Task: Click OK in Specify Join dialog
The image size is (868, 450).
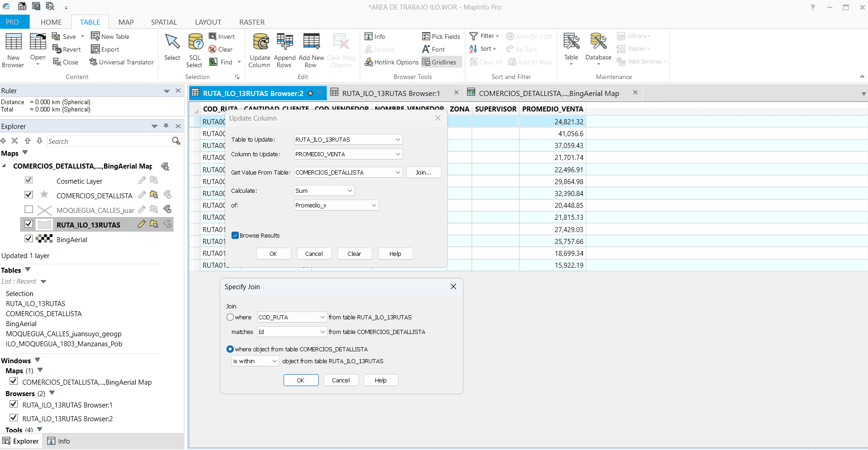Action: (x=301, y=380)
